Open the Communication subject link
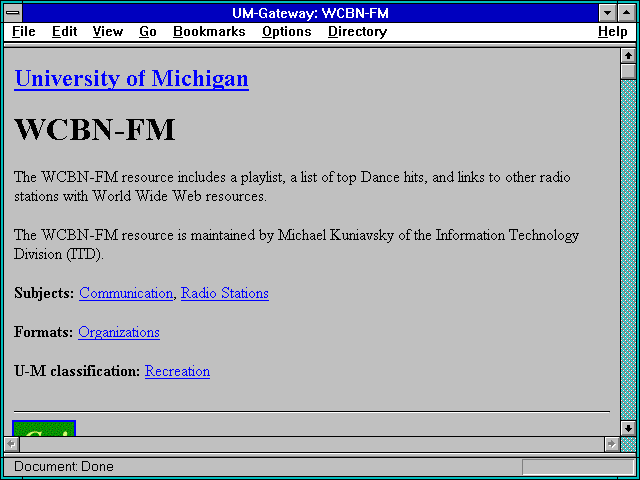Image resolution: width=640 pixels, height=480 pixels. click(x=126, y=293)
